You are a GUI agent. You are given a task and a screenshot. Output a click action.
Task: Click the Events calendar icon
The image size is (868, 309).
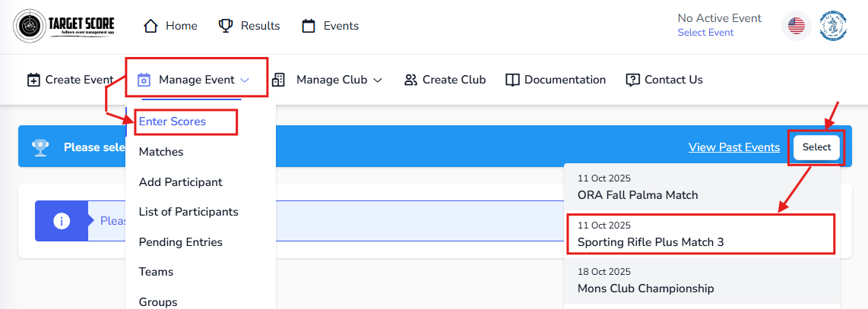(x=309, y=26)
